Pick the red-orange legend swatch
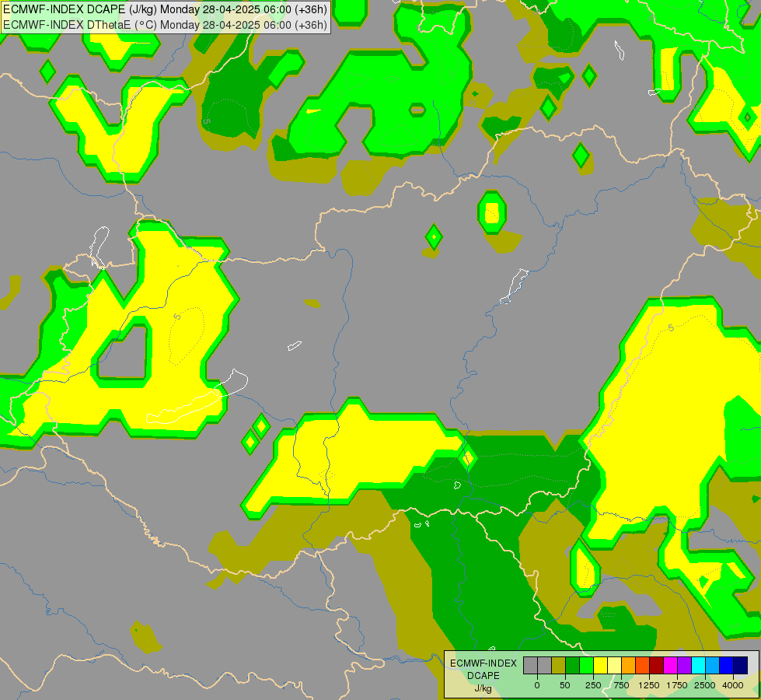 pos(643,665)
